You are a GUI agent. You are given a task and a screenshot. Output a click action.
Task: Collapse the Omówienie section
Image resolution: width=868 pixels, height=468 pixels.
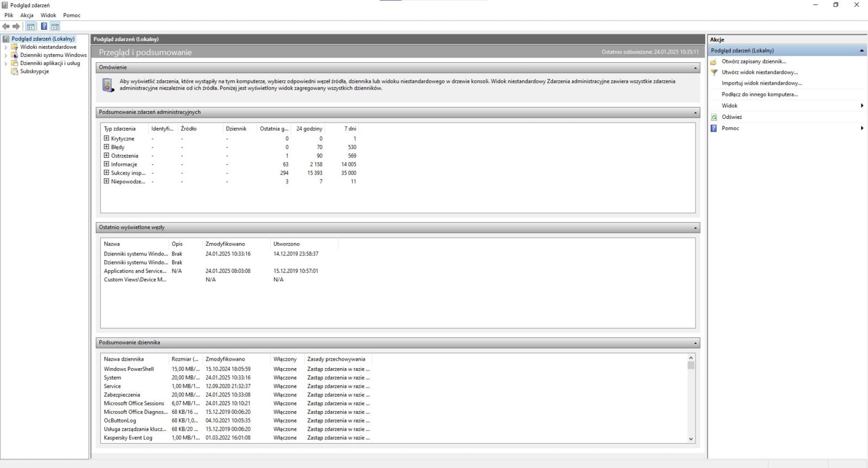[x=695, y=68]
